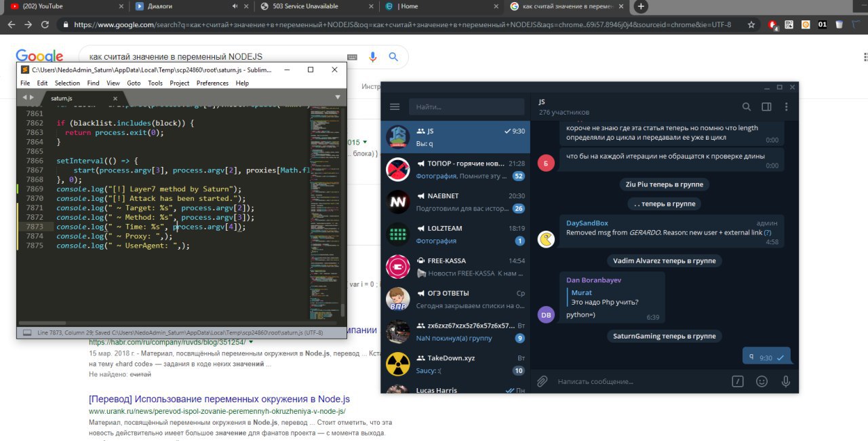Click the Dan Boranbayev sender name
Screen dimensions: 868x441
pos(593,280)
